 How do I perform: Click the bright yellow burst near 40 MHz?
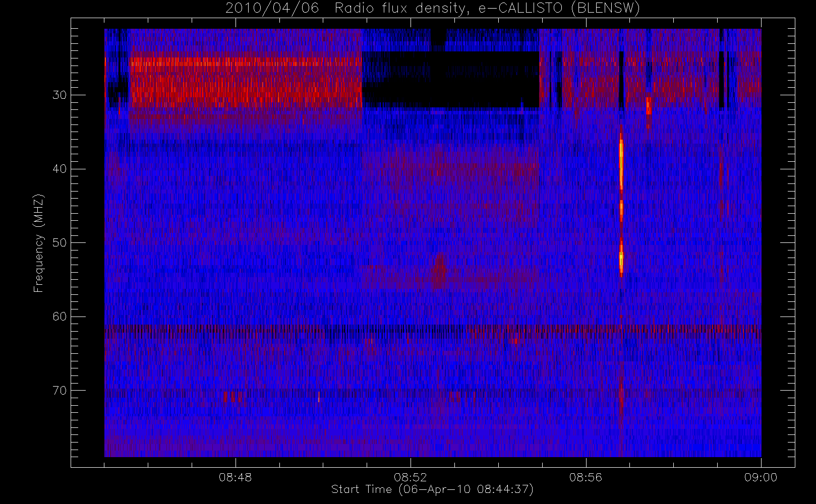621,164
